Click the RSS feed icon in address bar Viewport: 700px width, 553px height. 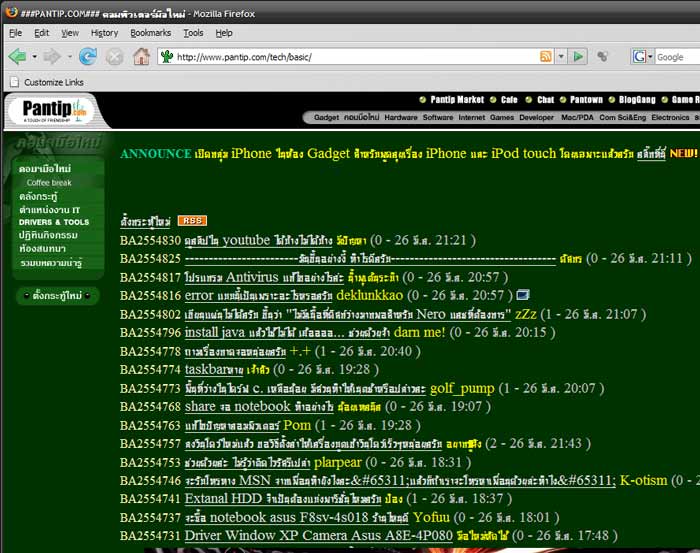546,57
